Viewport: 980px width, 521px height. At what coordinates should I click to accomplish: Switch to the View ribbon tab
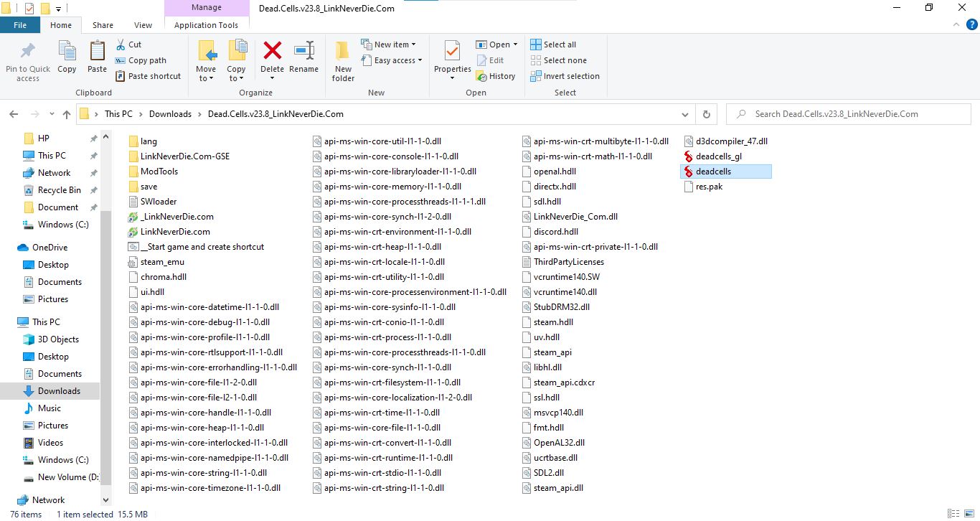[143, 25]
